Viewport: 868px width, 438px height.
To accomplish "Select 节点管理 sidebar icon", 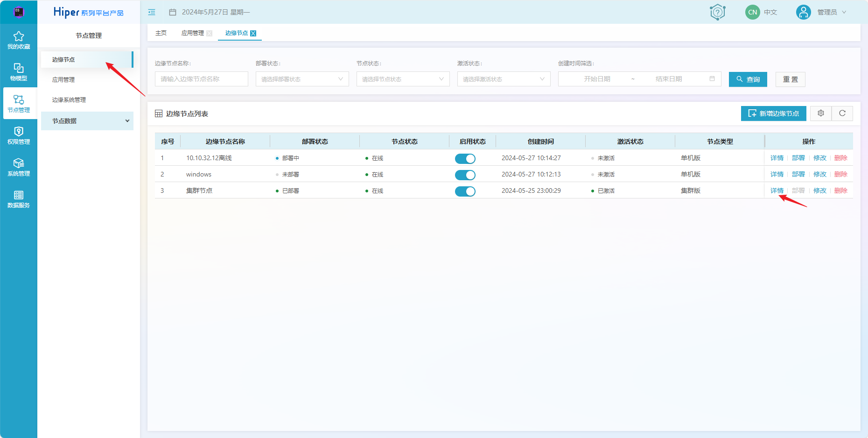I will tap(19, 99).
